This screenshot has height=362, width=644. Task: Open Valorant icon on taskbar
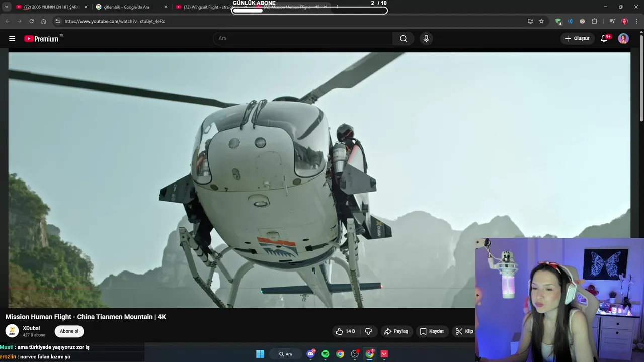384,354
